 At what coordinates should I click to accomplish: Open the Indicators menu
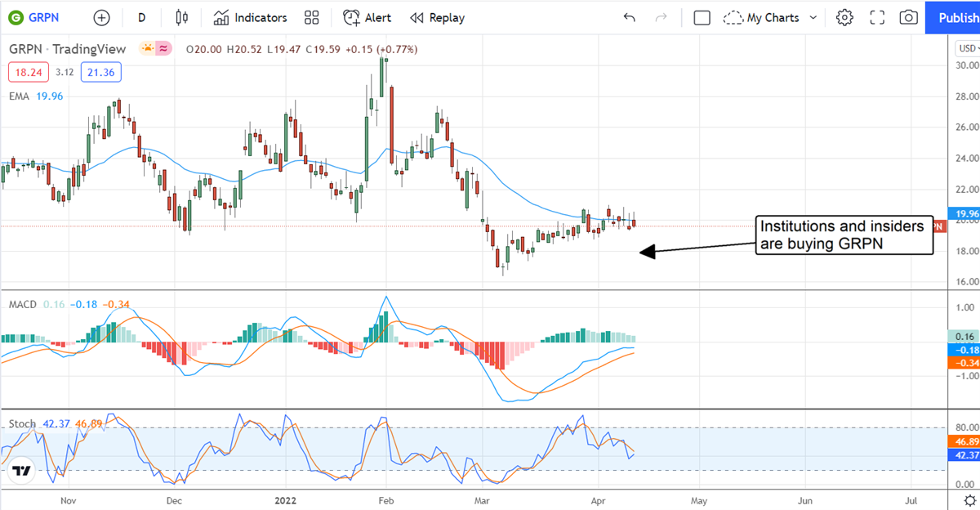click(250, 17)
